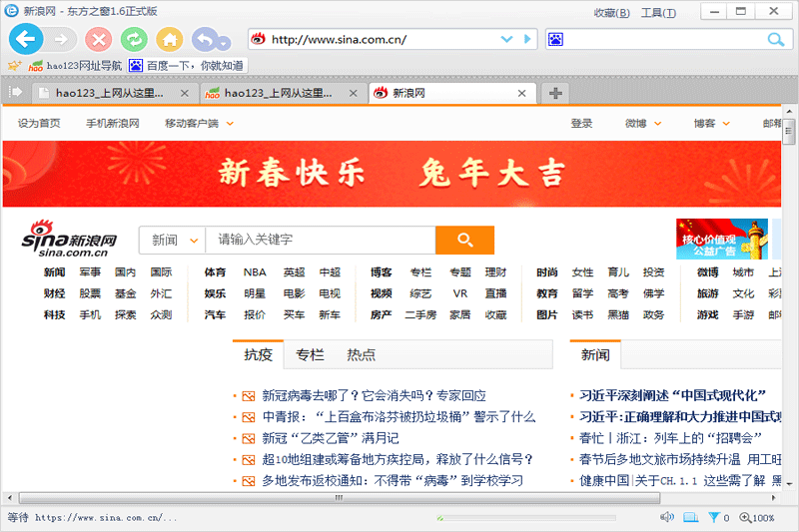
Task: Click image icon beside 多地发布返校通知 headline
Action: coord(248,481)
